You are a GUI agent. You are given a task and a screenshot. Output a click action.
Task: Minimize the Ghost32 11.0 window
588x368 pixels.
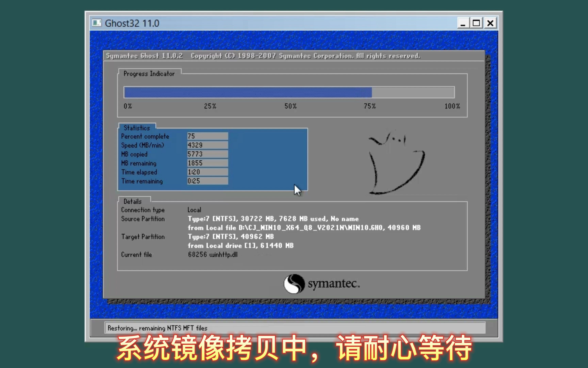pyautogui.click(x=463, y=23)
